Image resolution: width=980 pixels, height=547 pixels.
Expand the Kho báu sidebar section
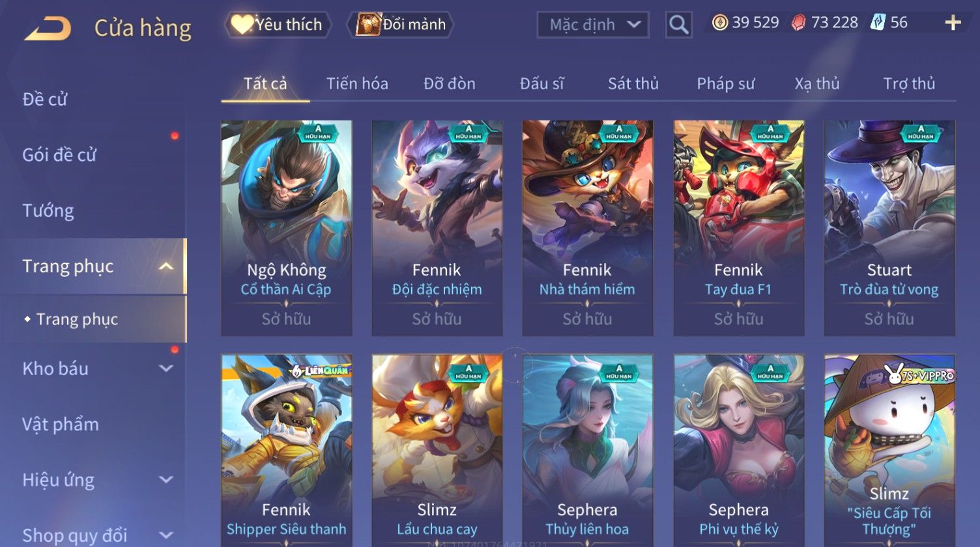click(x=166, y=369)
